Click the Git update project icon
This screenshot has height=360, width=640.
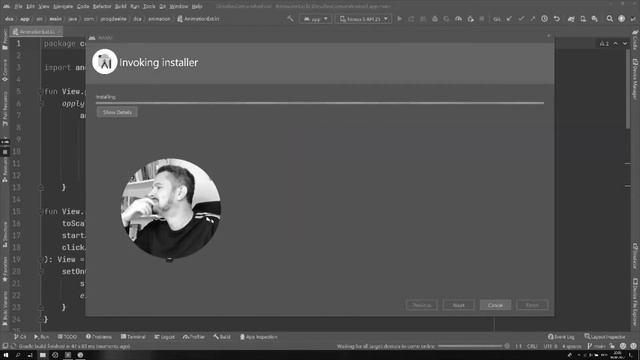(509, 19)
